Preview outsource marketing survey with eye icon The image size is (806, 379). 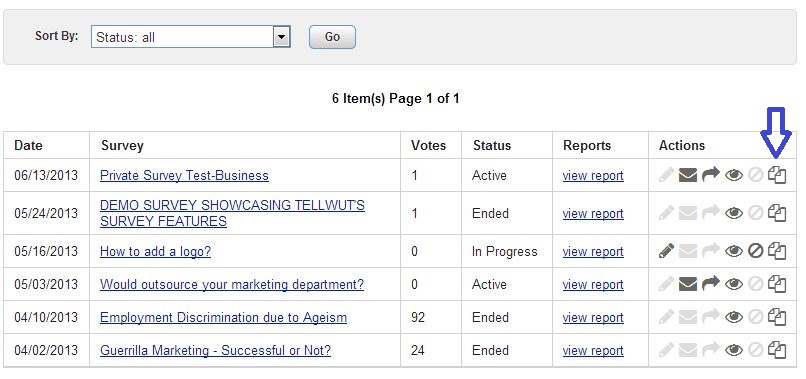[x=734, y=284]
